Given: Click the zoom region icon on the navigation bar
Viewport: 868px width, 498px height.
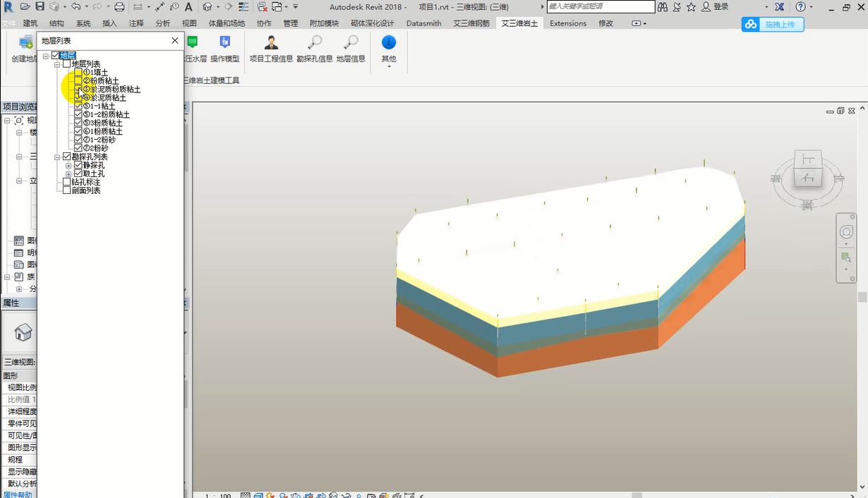Looking at the screenshot, I should [x=846, y=257].
